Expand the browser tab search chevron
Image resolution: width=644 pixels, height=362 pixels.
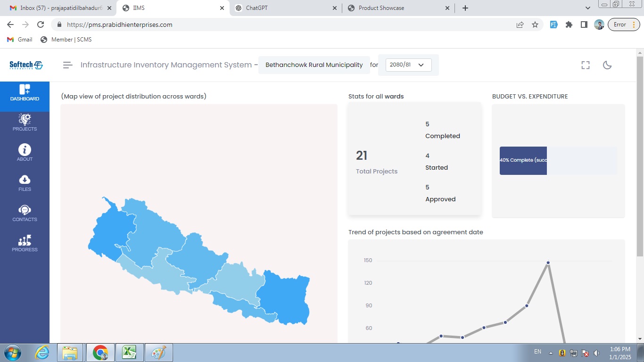[x=588, y=8]
